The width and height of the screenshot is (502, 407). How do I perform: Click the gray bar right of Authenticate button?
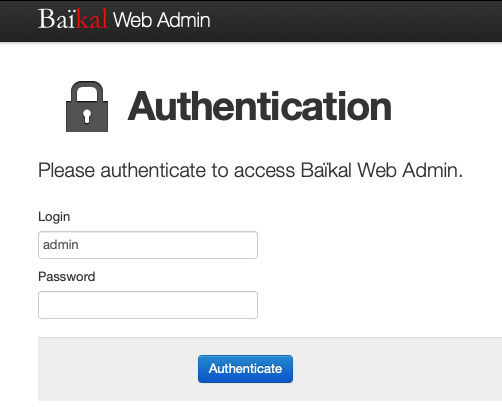coord(397,369)
